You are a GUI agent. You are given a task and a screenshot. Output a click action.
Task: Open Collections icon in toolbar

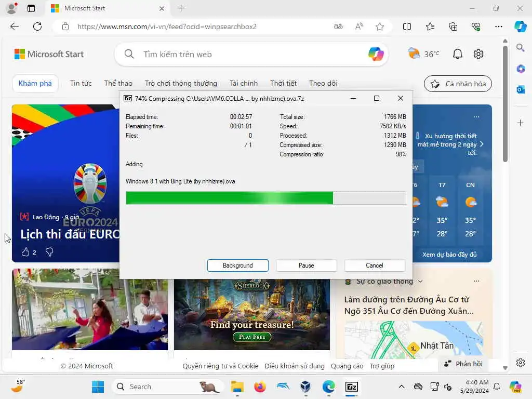coord(453,26)
